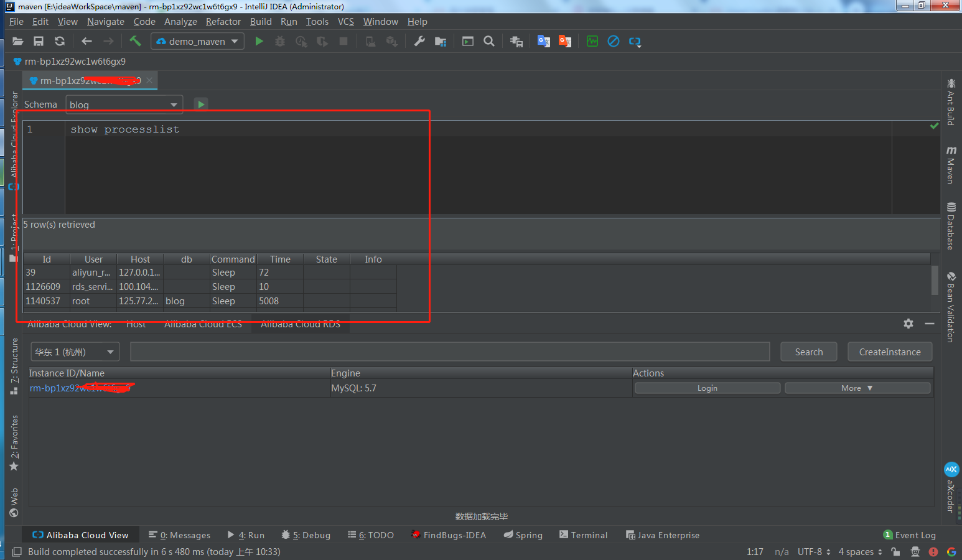Click the blue circle-slash toolbar icon
Viewport: 962px width, 560px height.
(614, 41)
